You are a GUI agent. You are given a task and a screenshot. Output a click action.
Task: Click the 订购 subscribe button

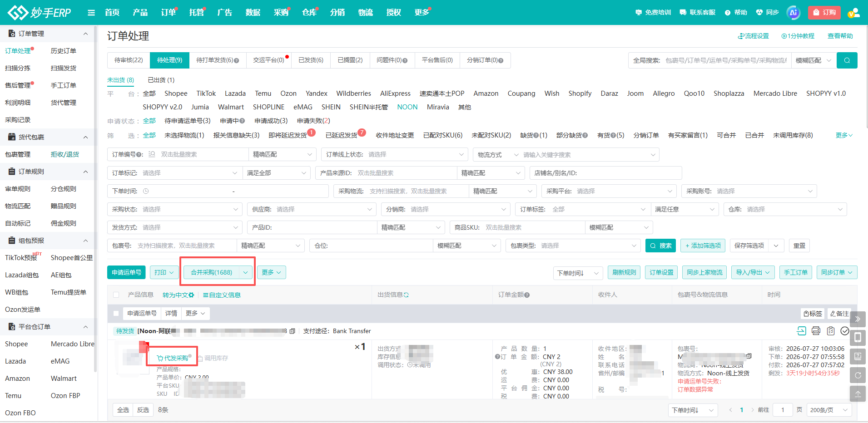pos(824,13)
